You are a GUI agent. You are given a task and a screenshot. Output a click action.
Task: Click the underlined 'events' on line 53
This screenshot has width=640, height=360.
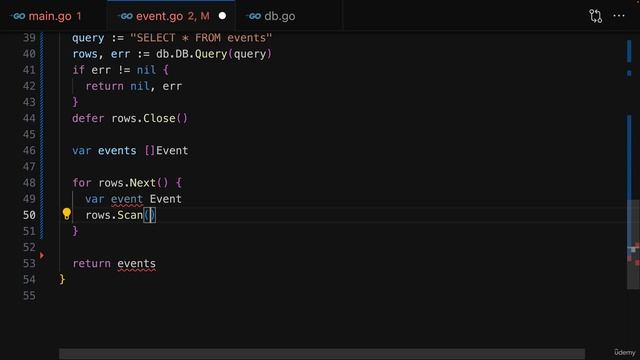point(136,264)
